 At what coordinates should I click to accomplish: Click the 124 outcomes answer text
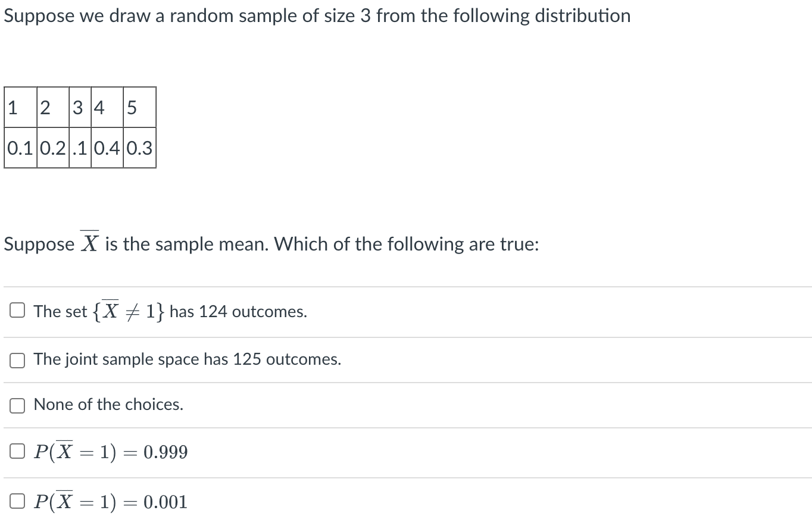click(170, 311)
